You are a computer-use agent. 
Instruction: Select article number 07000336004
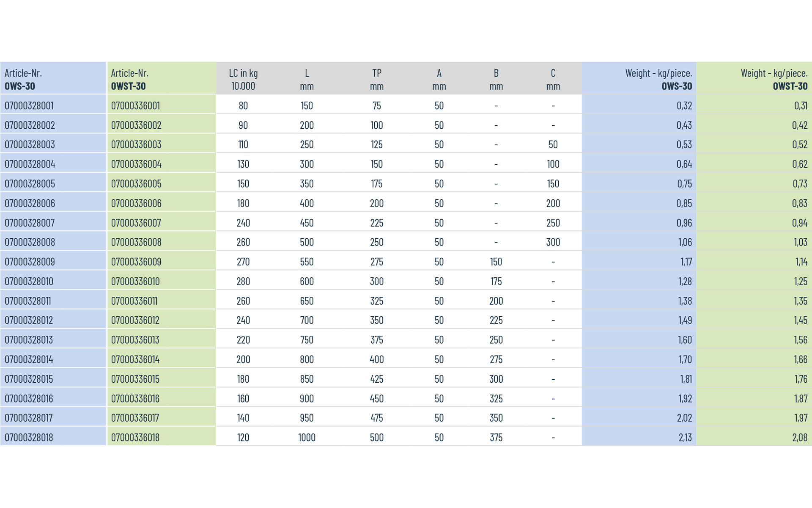136,164
